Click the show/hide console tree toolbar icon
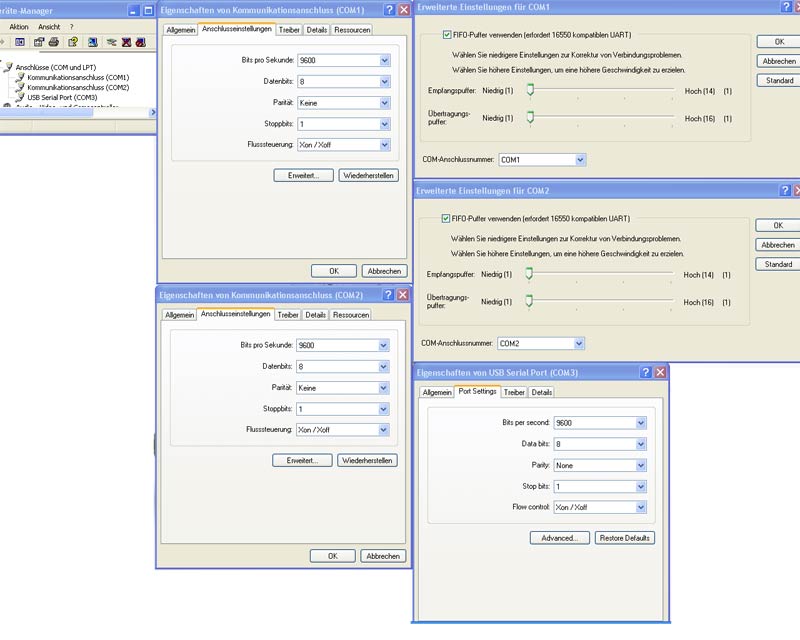This screenshot has height=640, width=800. tap(20, 42)
